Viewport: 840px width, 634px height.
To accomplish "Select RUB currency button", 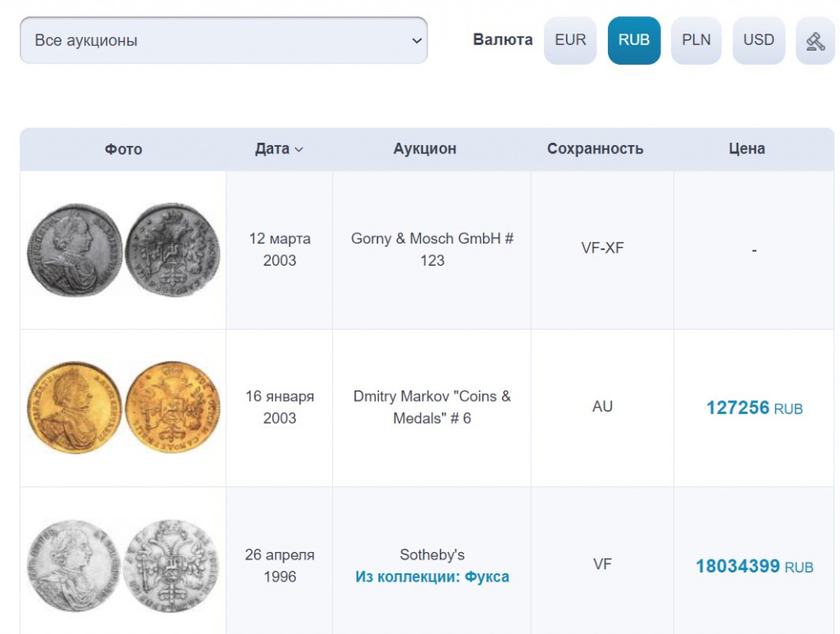I will coord(633,40).
